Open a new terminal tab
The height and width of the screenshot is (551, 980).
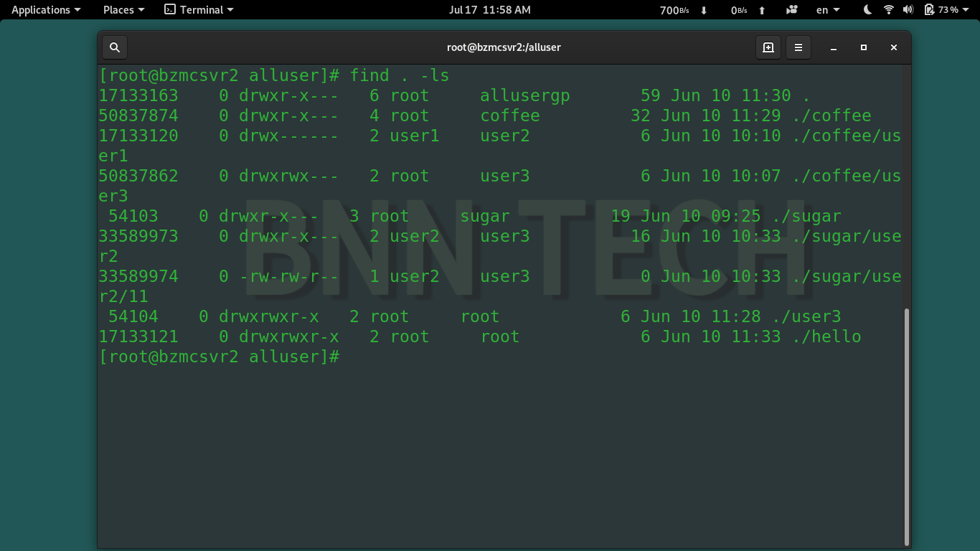point(768,47)
